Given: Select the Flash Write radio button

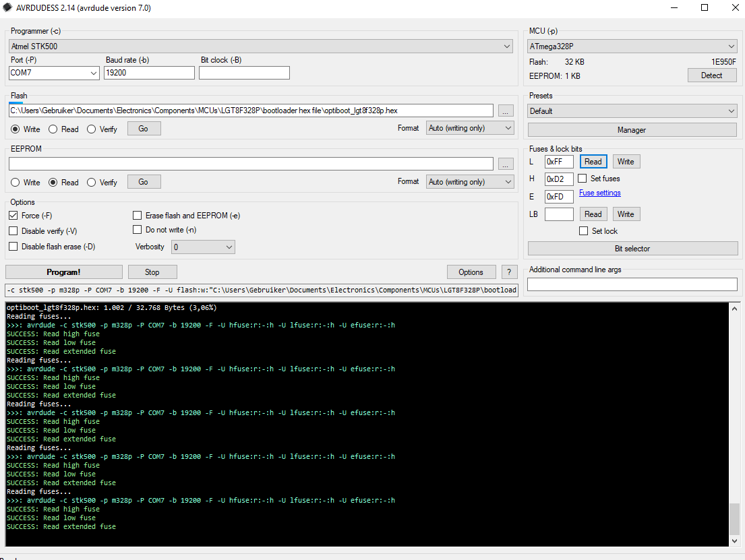Looking at the screenshot, I should [16, 129].
